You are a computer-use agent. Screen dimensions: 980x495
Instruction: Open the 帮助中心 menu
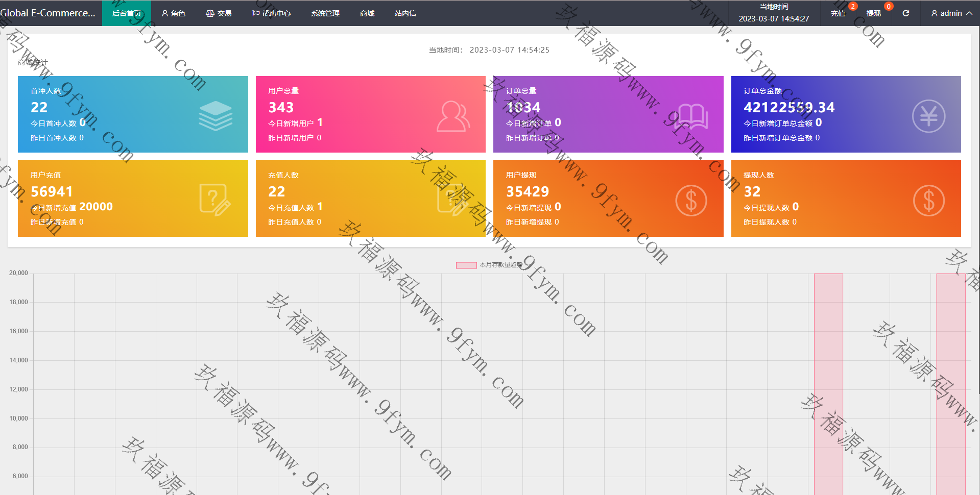point(271,13)
